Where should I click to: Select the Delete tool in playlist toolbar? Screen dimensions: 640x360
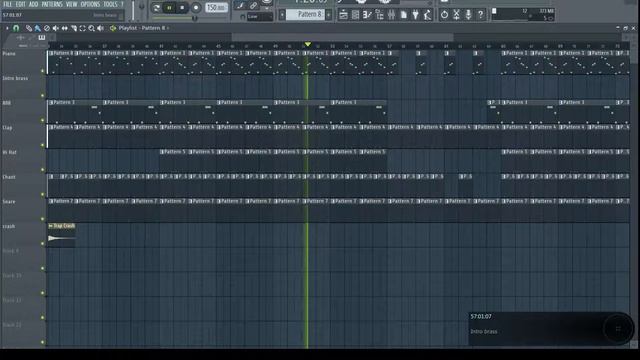pyautogui.click(x=47, y=28)
